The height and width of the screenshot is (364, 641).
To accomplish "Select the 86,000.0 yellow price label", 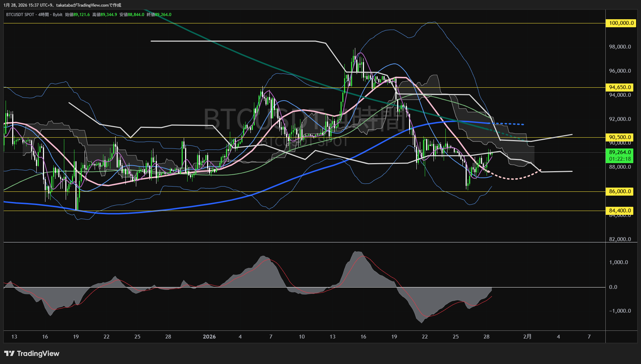I will pos(620,191).
